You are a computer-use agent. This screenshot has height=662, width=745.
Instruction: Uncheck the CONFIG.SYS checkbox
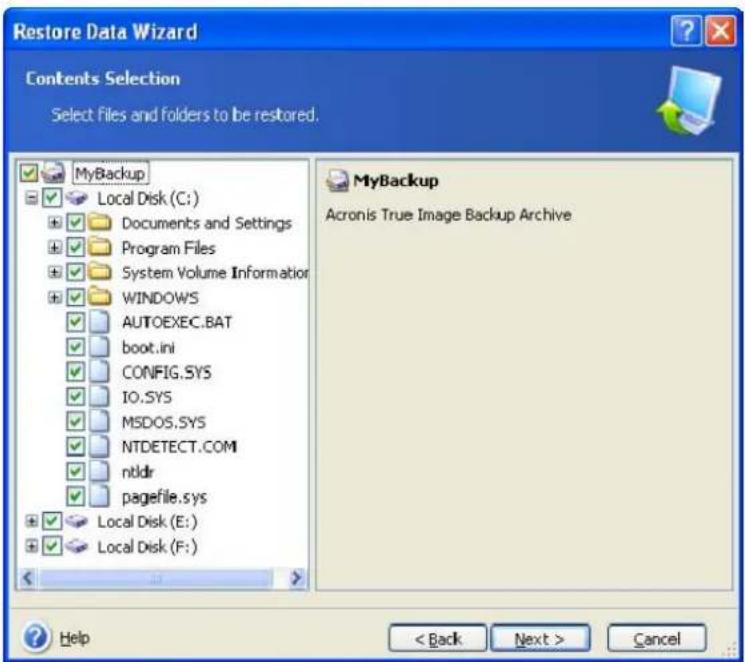coord(76,372)
